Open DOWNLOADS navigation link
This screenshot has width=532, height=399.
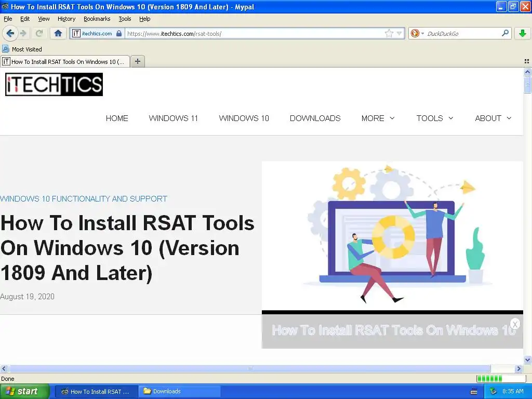(315, 118)
